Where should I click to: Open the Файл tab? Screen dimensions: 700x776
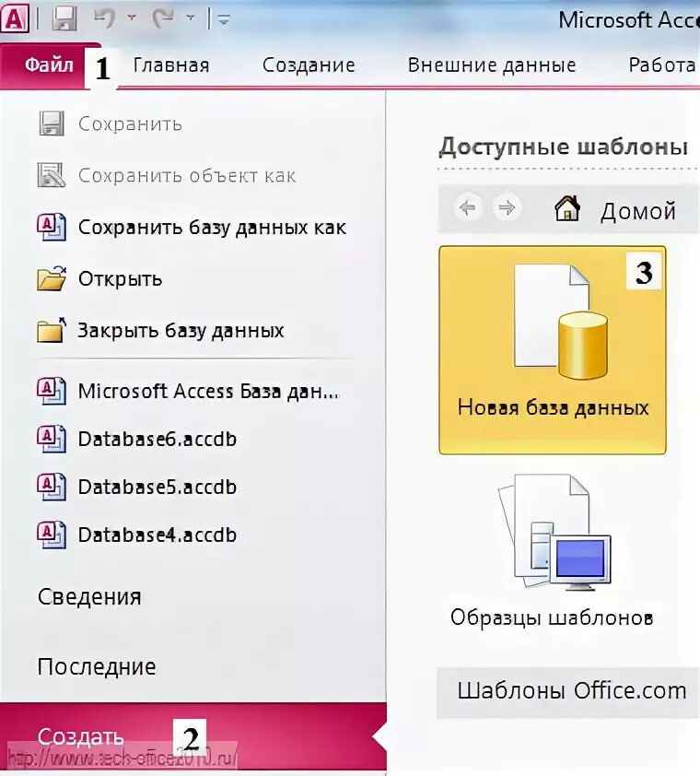(49, 65)
